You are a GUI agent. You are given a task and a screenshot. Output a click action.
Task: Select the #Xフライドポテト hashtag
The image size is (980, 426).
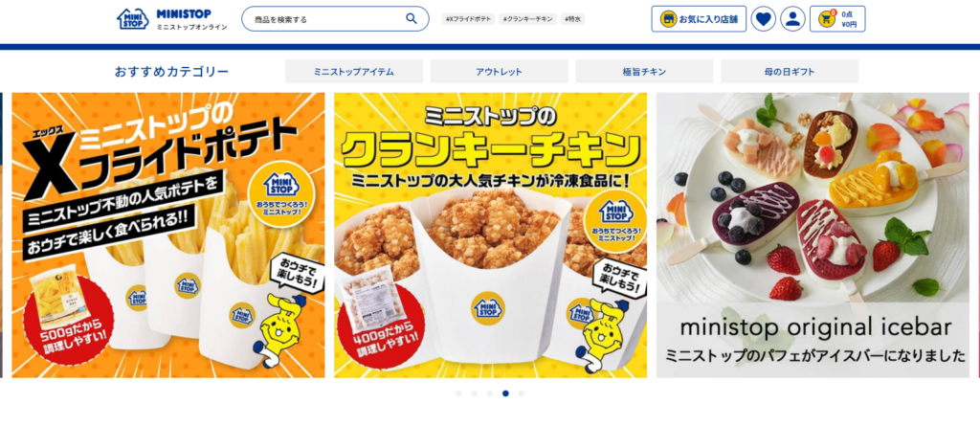point(469,19)
